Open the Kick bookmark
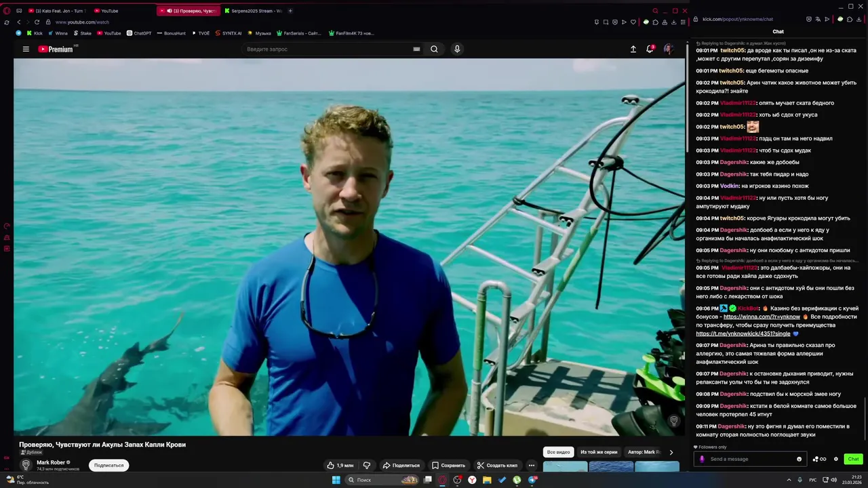868x488 pixels. [34, 33]
